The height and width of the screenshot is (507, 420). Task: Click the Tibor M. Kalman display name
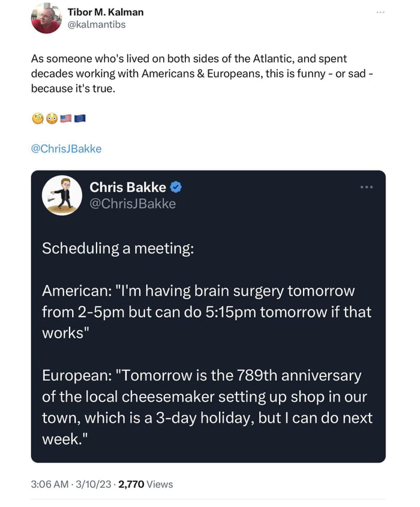[106, 12]
